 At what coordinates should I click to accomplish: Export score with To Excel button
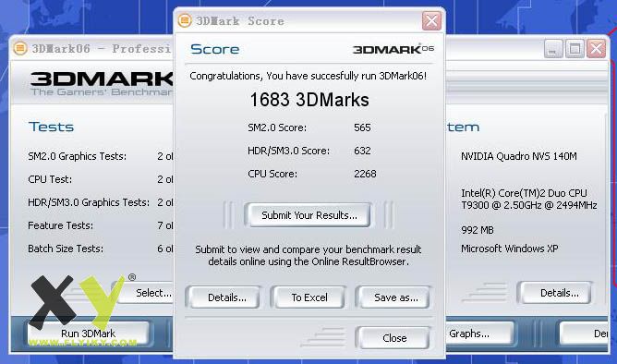click(308, 297)
